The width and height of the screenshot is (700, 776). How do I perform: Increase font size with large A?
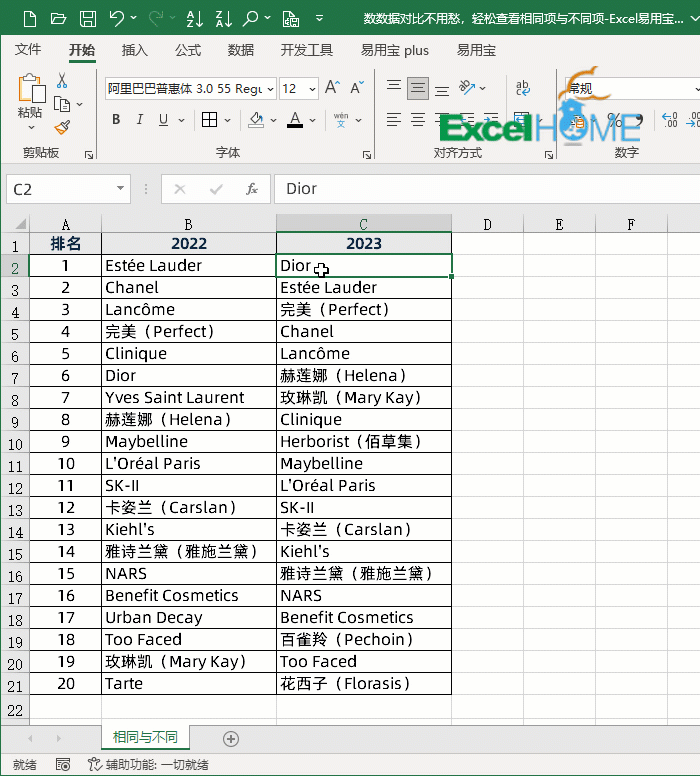pyautogui.click(x=332, y=88)
